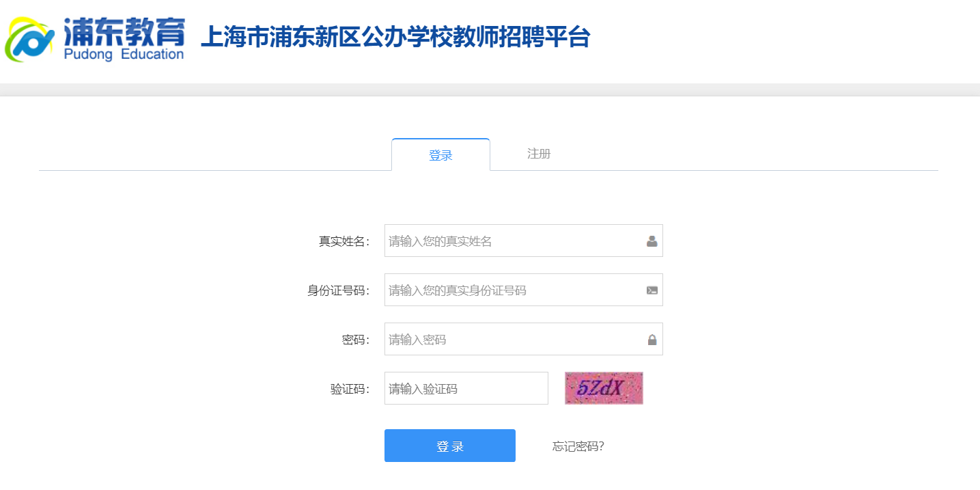Select the 密码 password input box
The height and width of the screenshot is (490, 980).
coord(512,340)
